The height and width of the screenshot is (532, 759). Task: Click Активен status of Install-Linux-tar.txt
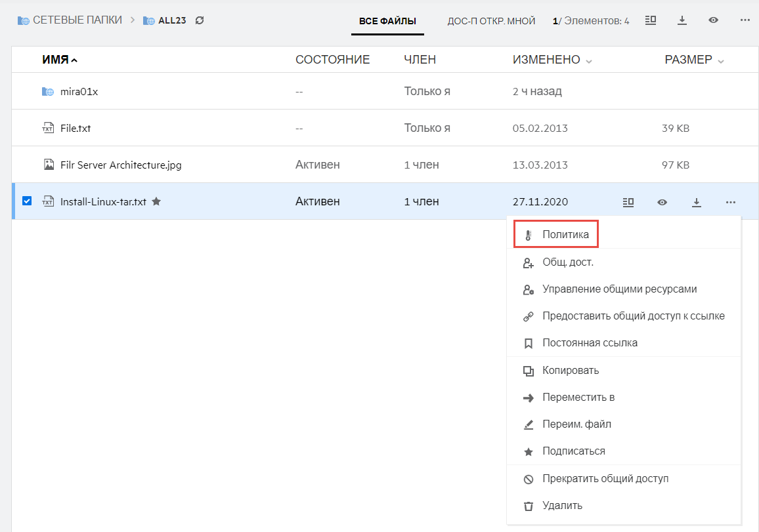pyautogui.click(x=318, y=201)
